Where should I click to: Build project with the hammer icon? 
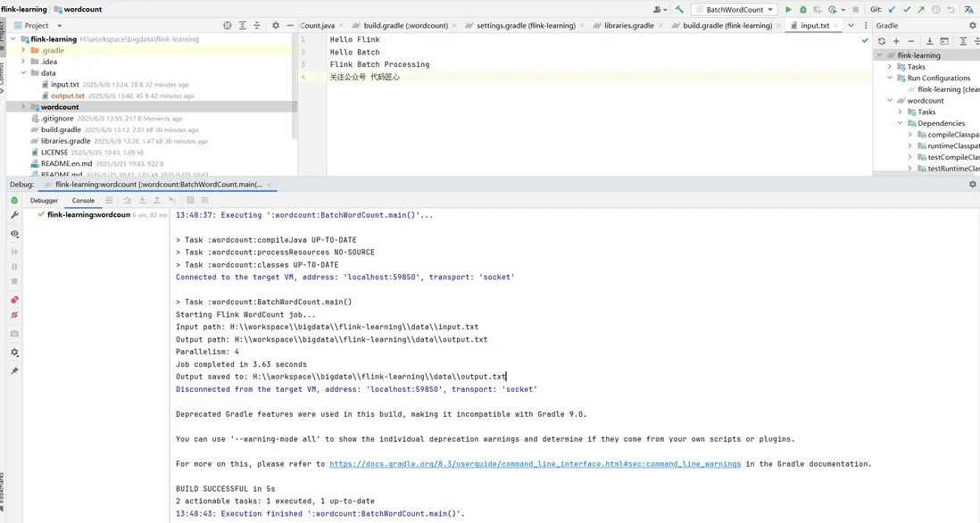[680, 10]
